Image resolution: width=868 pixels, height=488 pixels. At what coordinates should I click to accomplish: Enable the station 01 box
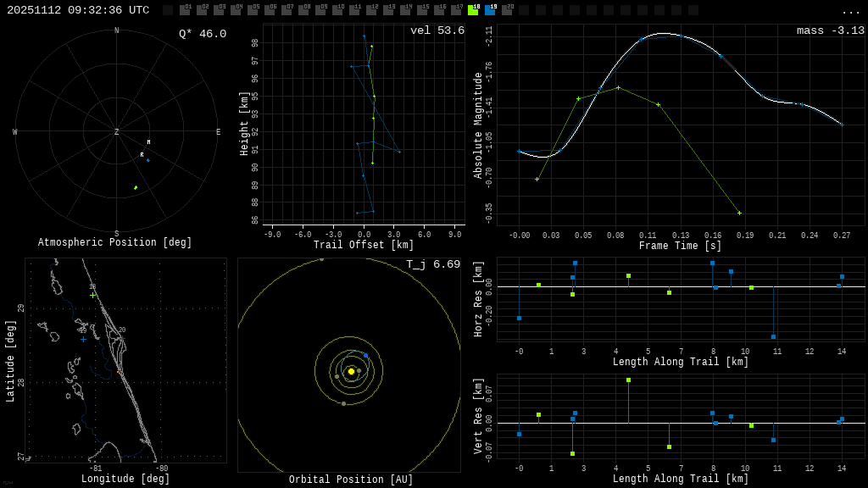(185, 10)
